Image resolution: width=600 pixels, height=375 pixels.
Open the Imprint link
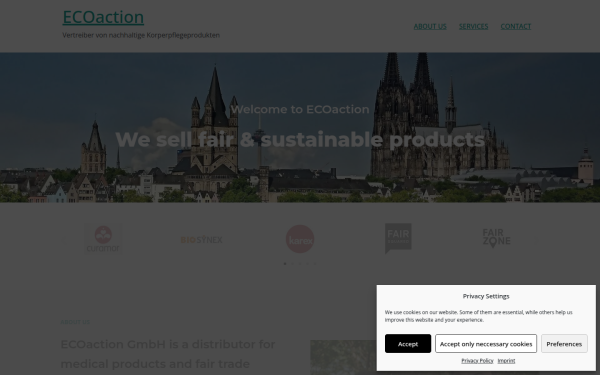pos(506,360)
